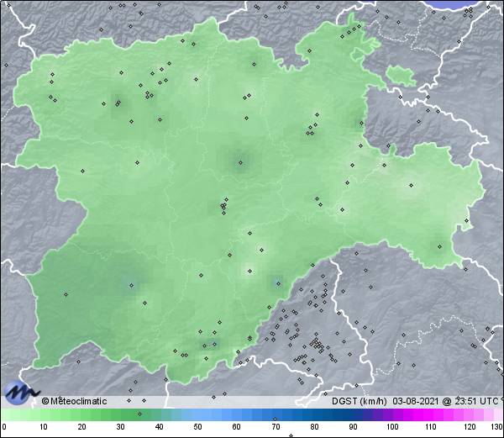Click the DGST (km/h) label
This screenshot has width=504, height=438.
tap(360, 401)
